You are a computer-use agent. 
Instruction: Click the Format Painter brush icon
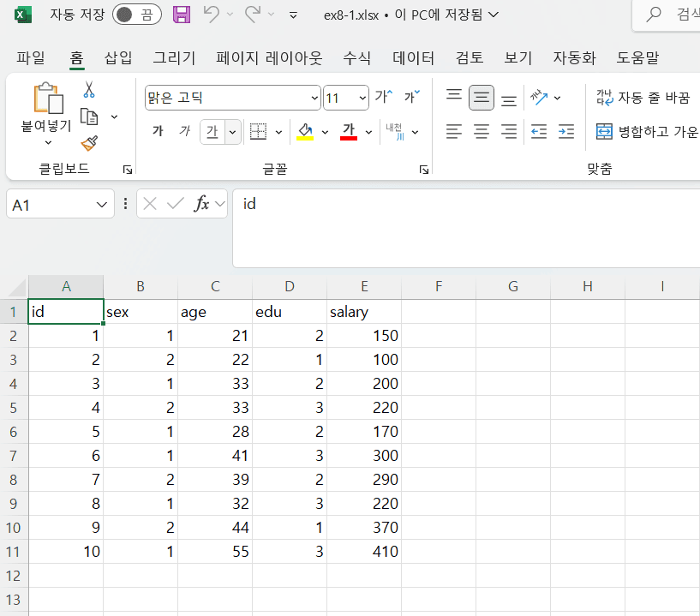pos(88,142)
